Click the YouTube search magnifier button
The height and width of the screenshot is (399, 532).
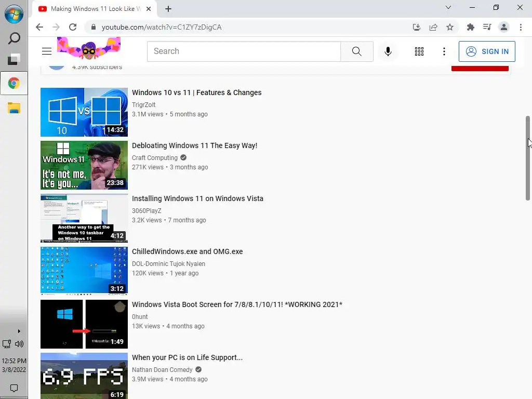pos(356,51)
